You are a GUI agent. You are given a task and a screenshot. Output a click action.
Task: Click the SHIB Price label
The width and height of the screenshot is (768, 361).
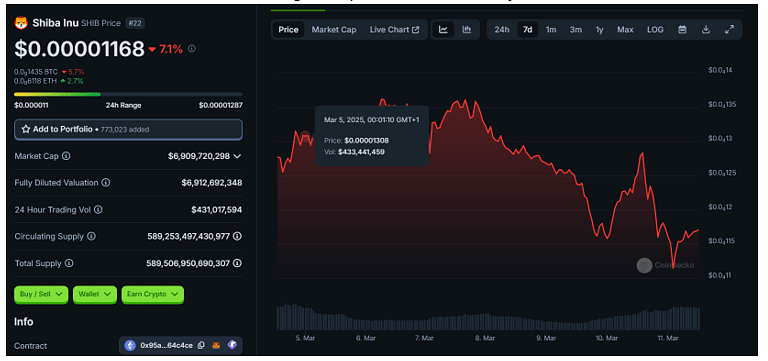102,23
